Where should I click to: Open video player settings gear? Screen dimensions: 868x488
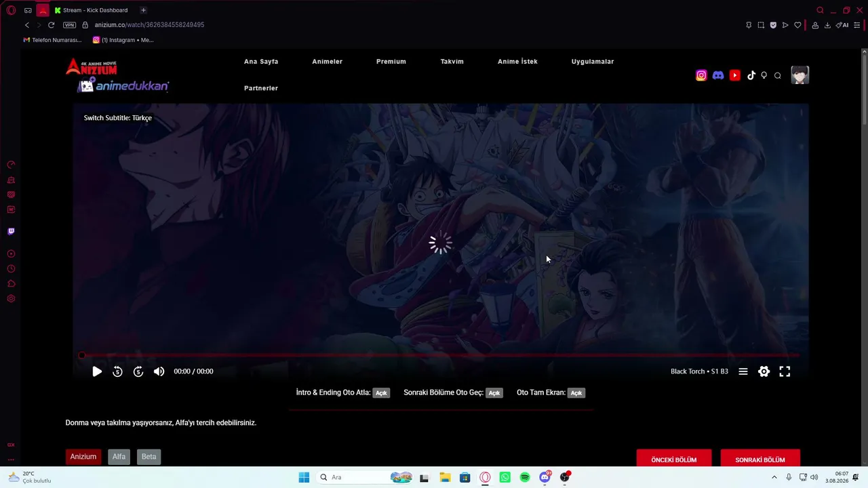click(x=764, y=371)
